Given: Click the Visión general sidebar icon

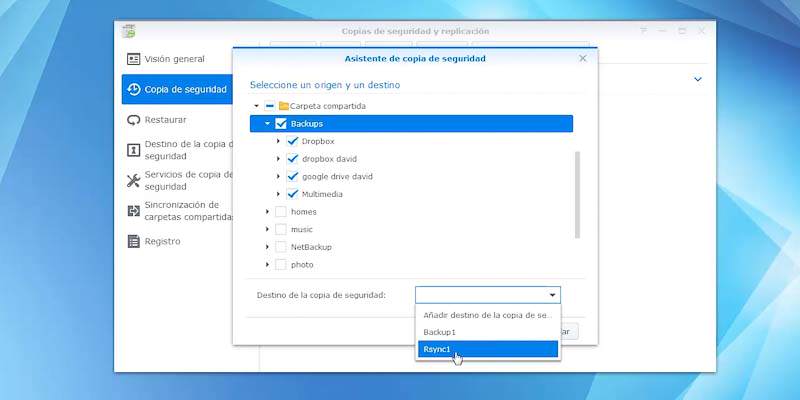Looking at the screenshot, I should click(x=133, y=59).
